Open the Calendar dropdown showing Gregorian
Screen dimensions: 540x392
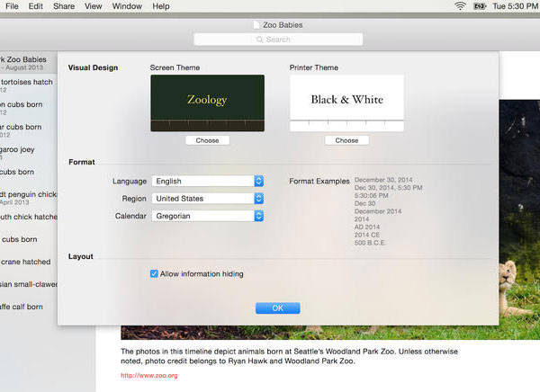point(208,216)
